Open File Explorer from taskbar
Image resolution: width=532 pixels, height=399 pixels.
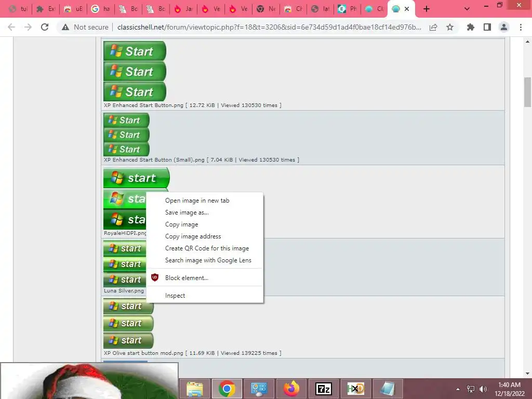(x=195, y=389)
